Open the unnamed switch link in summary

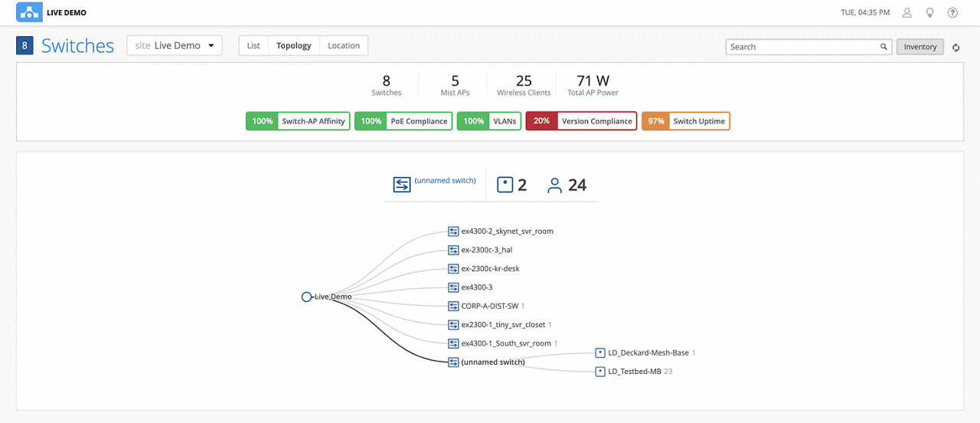click(x=445, y=181)
